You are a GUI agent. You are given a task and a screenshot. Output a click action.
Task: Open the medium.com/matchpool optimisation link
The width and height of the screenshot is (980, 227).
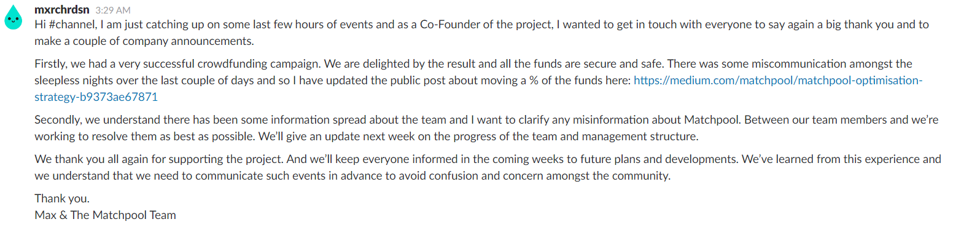(x=778, y=81)
